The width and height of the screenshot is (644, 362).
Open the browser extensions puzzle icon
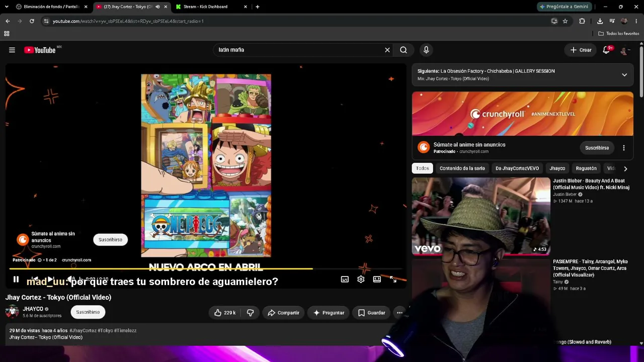coord(582,21)
